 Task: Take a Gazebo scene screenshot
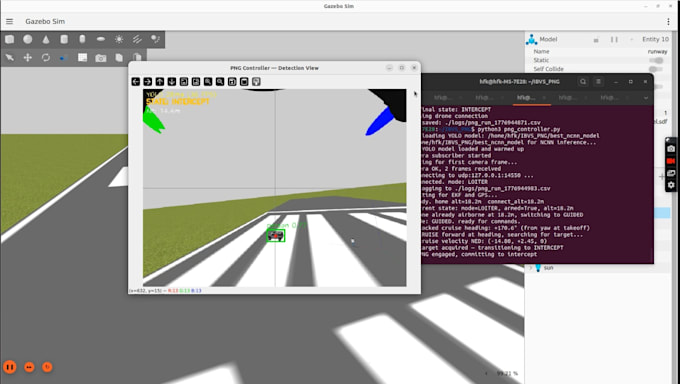[x=101, y=58]
